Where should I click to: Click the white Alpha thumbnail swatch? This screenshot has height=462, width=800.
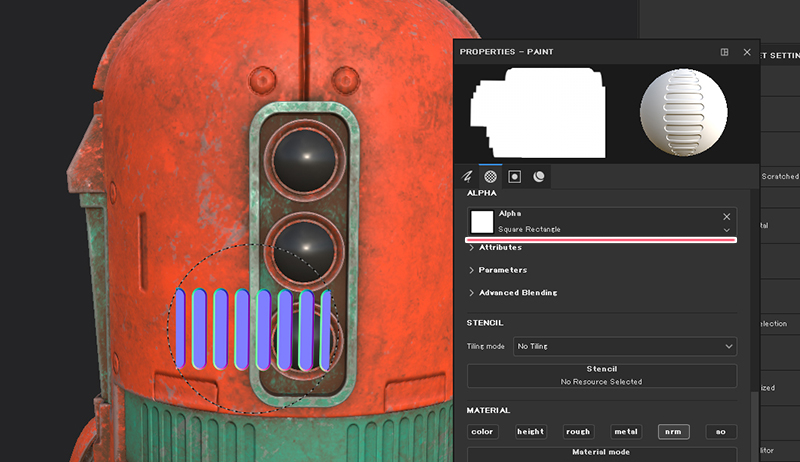pyautogui.click(x=482, y=222)
